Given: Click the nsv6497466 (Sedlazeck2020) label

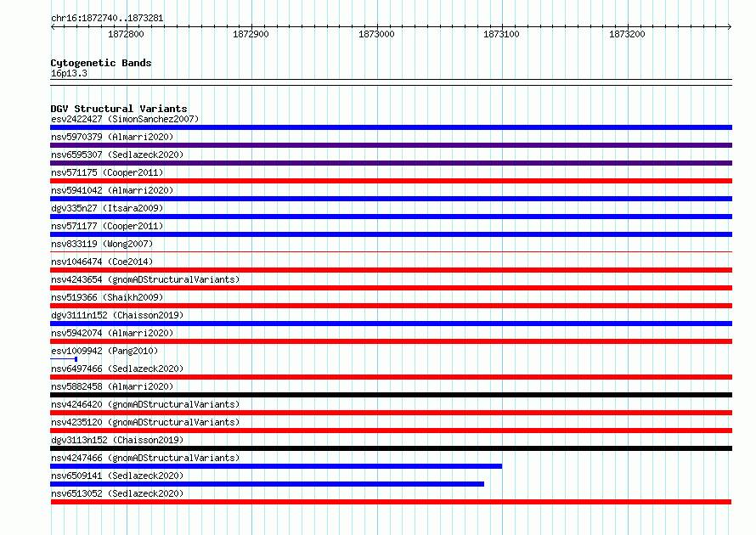Looking at the screenshot, I should tap(117, 369).
